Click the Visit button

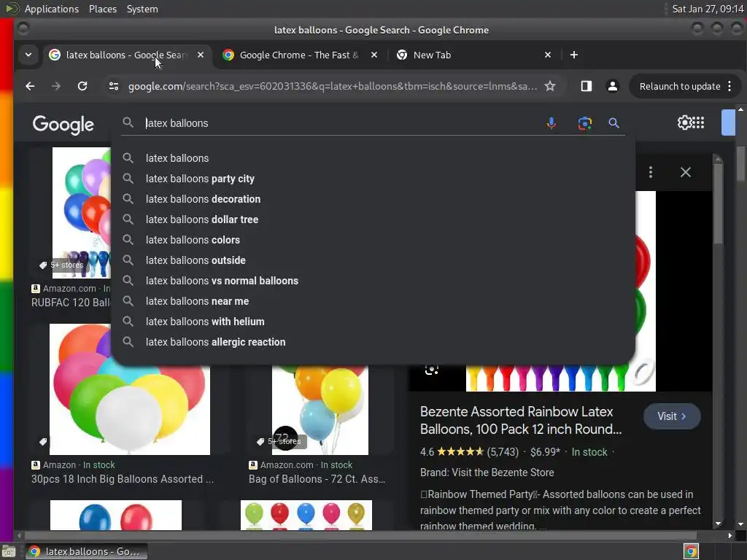pyautogui.click(x=672, y=416)
